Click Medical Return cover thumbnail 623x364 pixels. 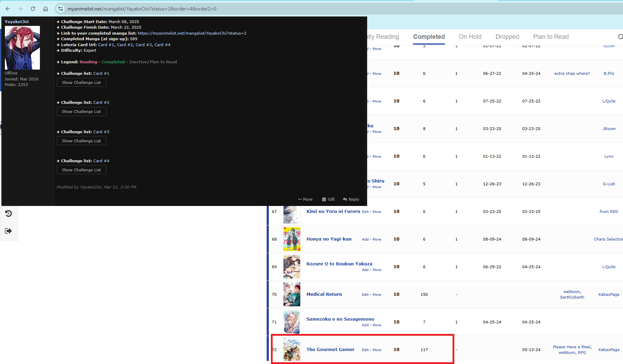click(x=292, y=294)
